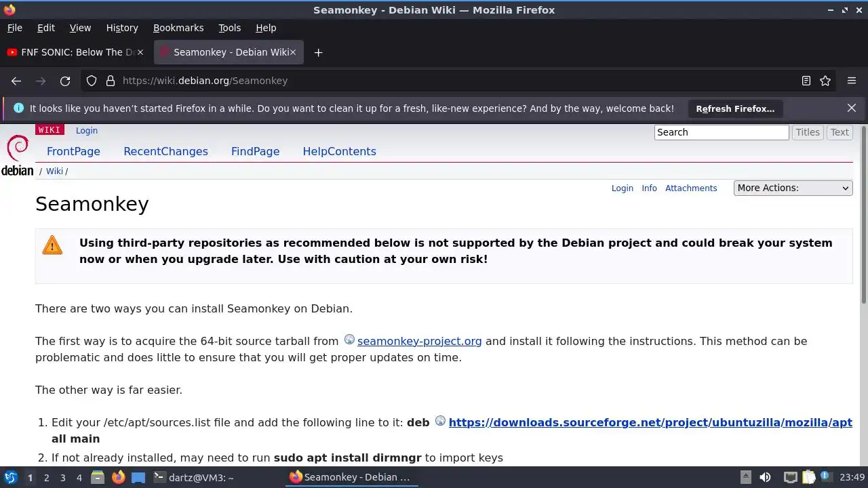
Task: Open the More Actions dropdown
Action: tap(793, 188)
